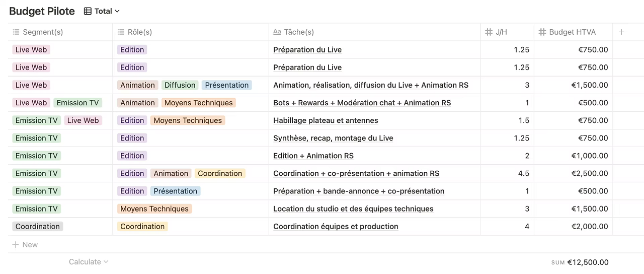Screen dimensions: 644x274
Task: Click the yellow Coordination tag in last row
Action: tap(142, 227)
